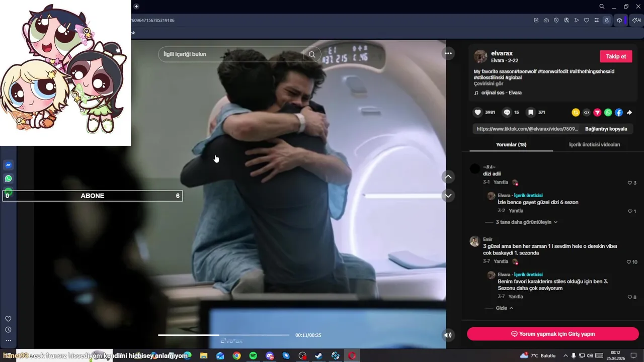Mute the video with the speaker icon
Viewport: 644px width, 362px height.
(x=448, y=335)
